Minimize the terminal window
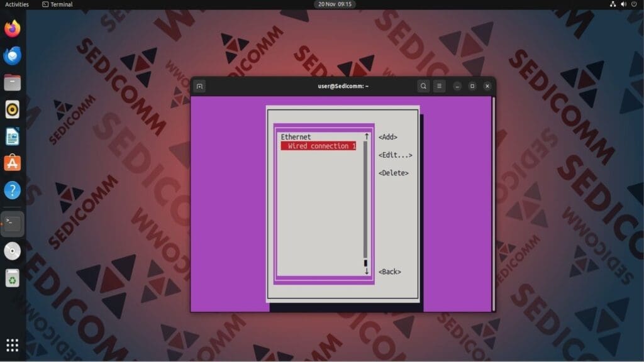 click(457, 86)
